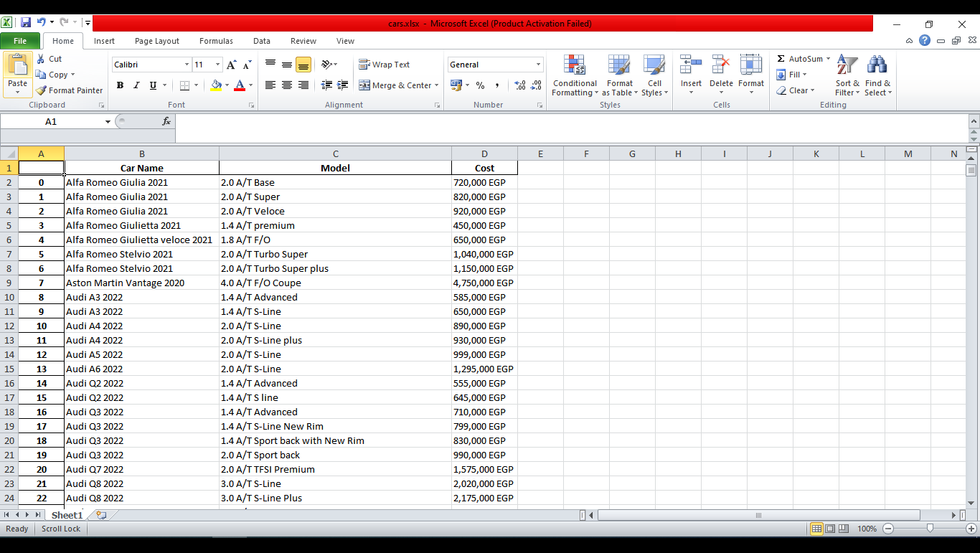The width and height of the screenshot is (980, 553).
Task: Open the File tab
Action: [20, 41]
